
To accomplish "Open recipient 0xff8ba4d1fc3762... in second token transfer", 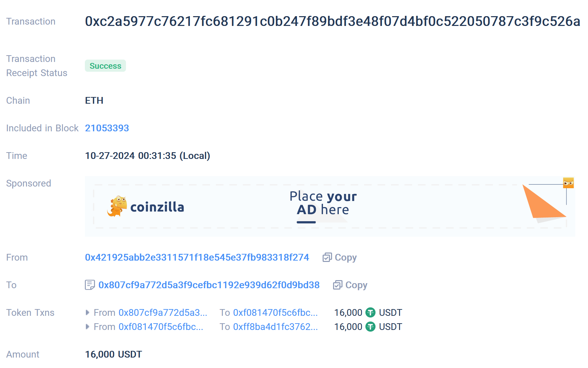I will (275, 327).
